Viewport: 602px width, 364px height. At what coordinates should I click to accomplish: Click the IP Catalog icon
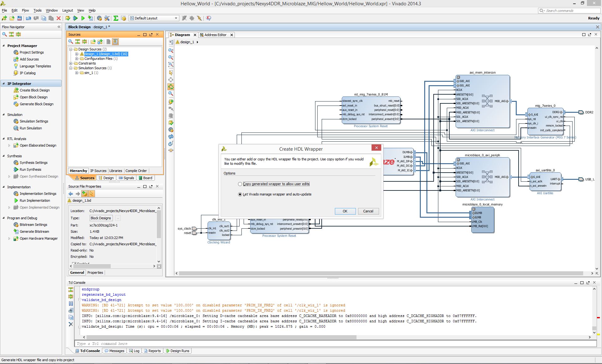[16, 73]
